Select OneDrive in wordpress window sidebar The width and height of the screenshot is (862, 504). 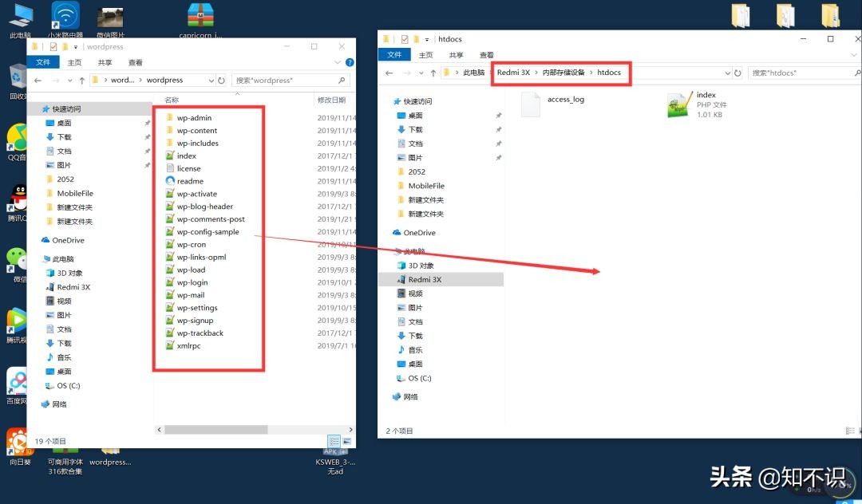coord(68,240)
